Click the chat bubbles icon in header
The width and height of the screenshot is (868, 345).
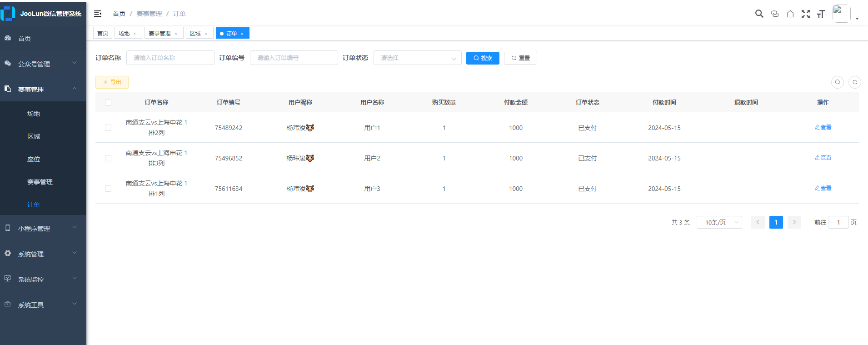coord(775,14)
